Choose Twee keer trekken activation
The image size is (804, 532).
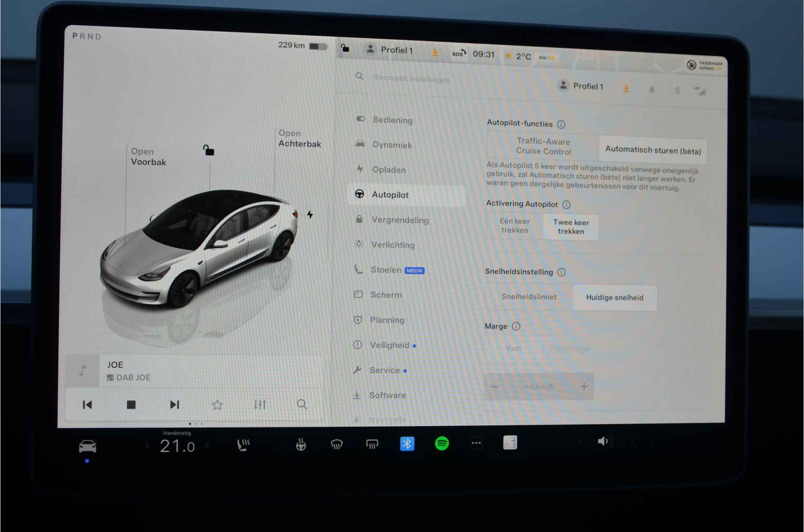click(571, 227)
